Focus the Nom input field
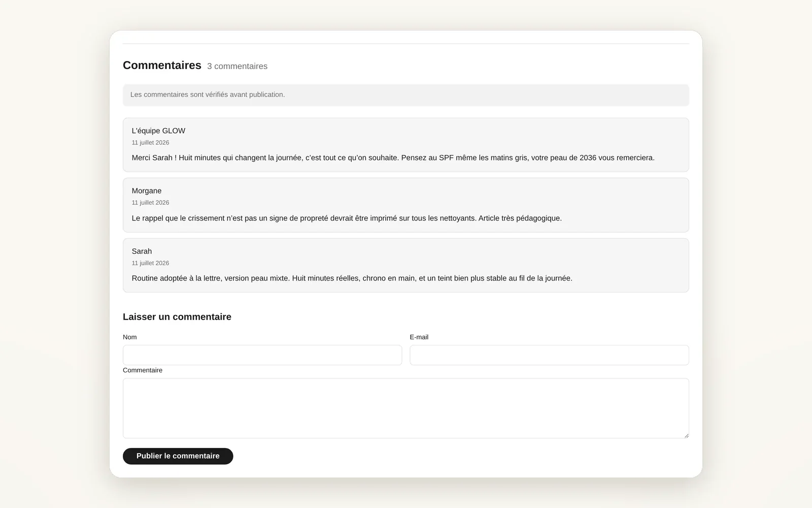This screenshot has width=812, height=508. (x=262, y=355)
